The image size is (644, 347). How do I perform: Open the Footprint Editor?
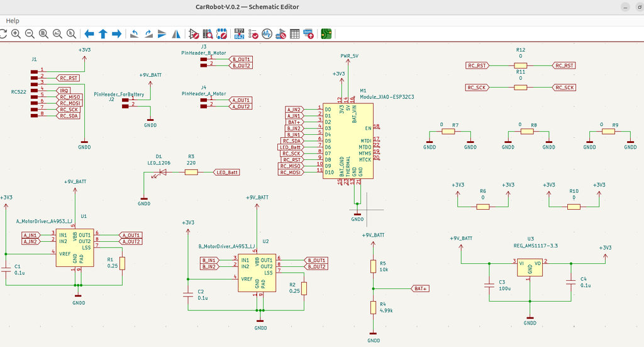(x=221, y=33)
